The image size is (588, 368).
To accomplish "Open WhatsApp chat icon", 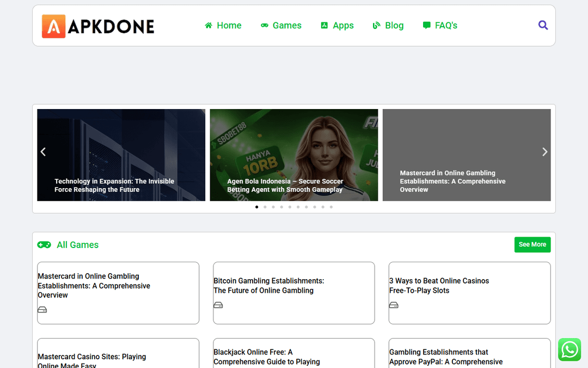I will pyautogui.click(x=569, y=349).
